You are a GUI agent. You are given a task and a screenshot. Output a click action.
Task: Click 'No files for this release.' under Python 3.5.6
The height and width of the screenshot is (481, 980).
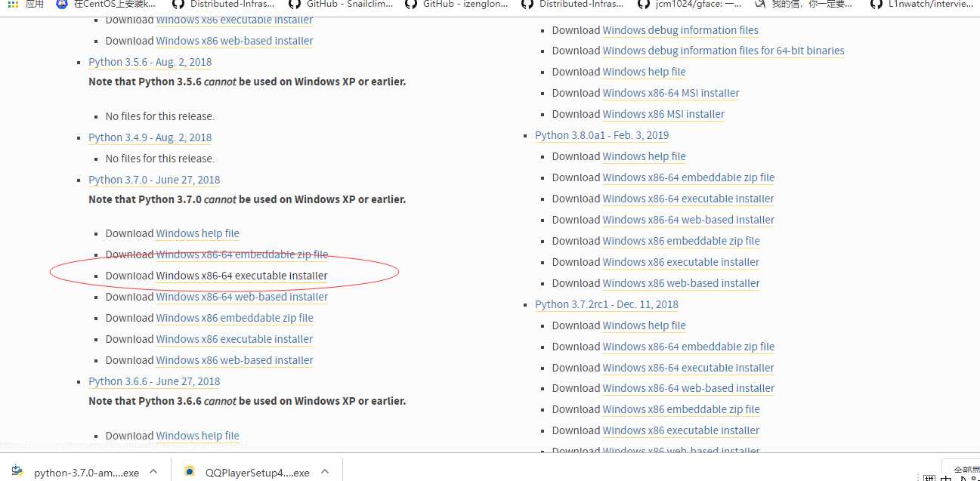(160, 116)
